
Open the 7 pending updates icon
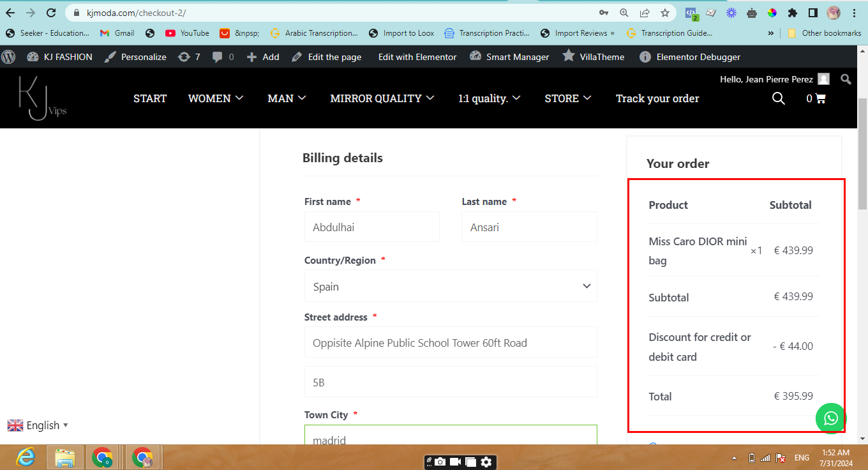coord(189,57)
